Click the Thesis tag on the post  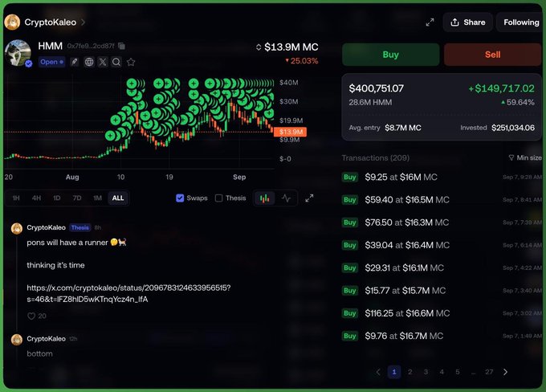[79, 227]
